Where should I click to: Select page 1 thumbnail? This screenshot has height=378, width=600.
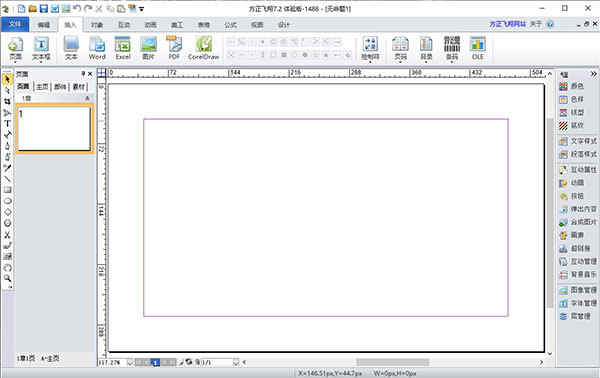pos(54,129)
